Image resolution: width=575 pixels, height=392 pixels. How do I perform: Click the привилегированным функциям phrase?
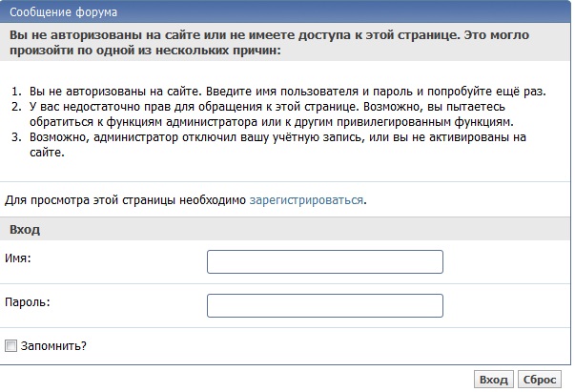click(431, 122)
